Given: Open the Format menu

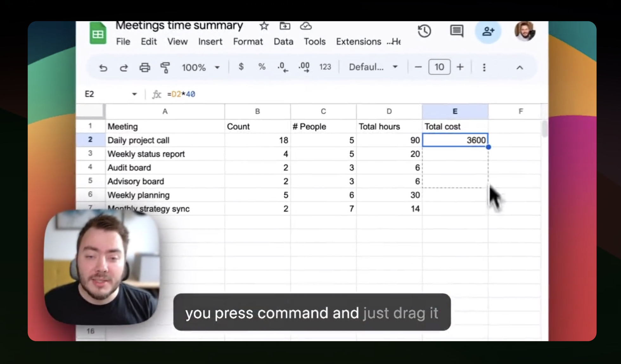Looking at the screenshot, I should click(248, 42).
